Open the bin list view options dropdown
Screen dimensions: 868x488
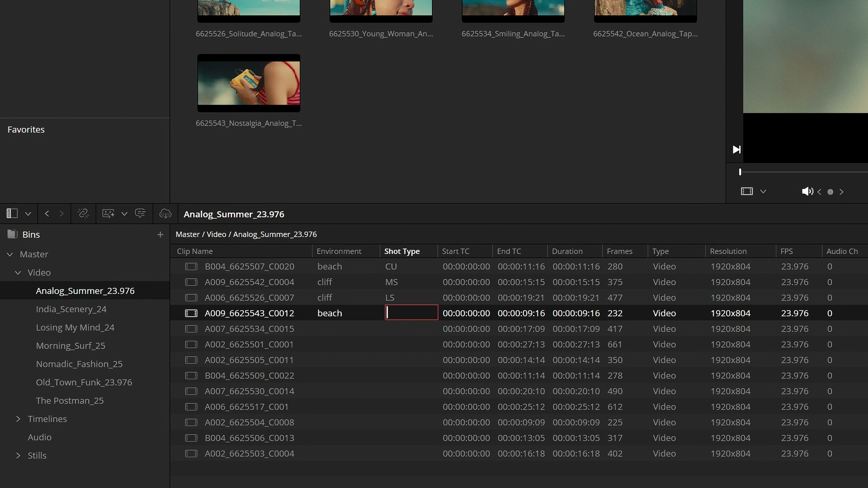coord(28,214)
